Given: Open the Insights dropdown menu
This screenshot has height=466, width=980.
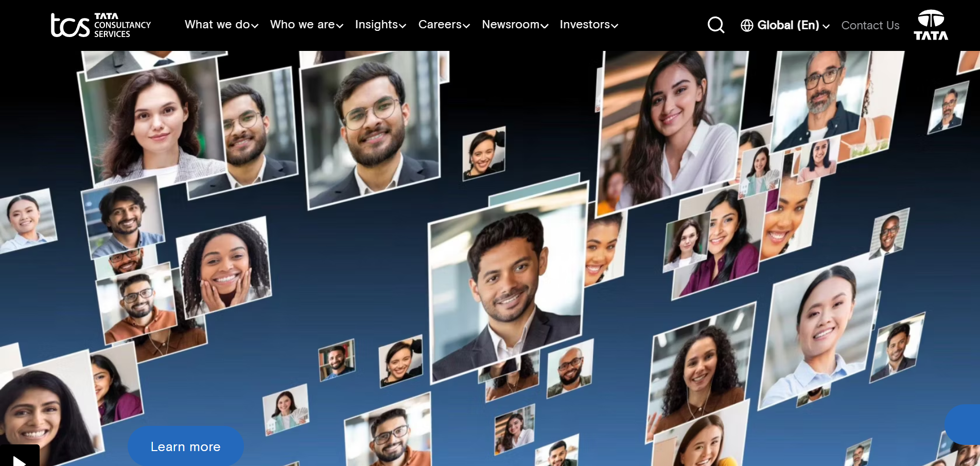Looking at the screenshot, I should [x=380, y=25].
